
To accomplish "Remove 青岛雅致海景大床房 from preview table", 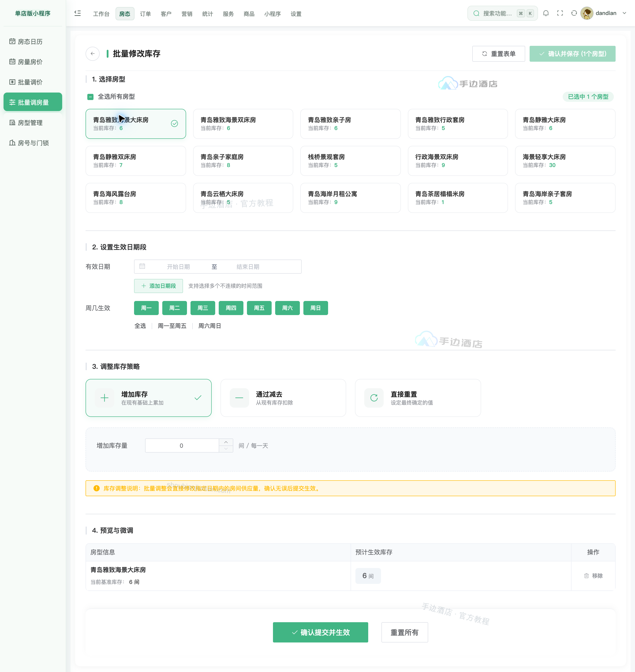I will (593, 576).
